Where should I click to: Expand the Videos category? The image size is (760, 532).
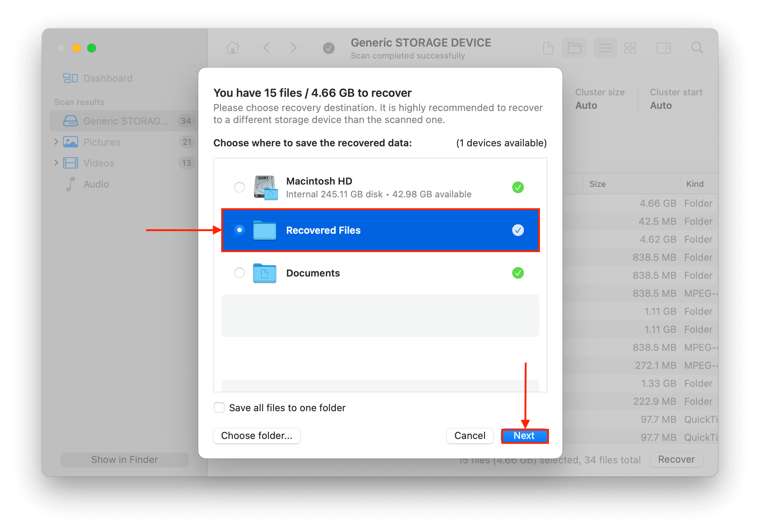tap(56, 163)
